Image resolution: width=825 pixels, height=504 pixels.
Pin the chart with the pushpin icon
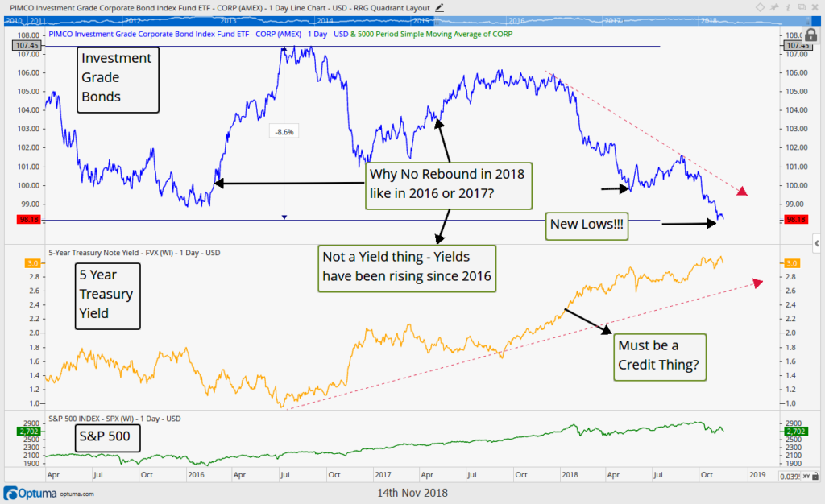pyautogui.click(x=774, y=7)
